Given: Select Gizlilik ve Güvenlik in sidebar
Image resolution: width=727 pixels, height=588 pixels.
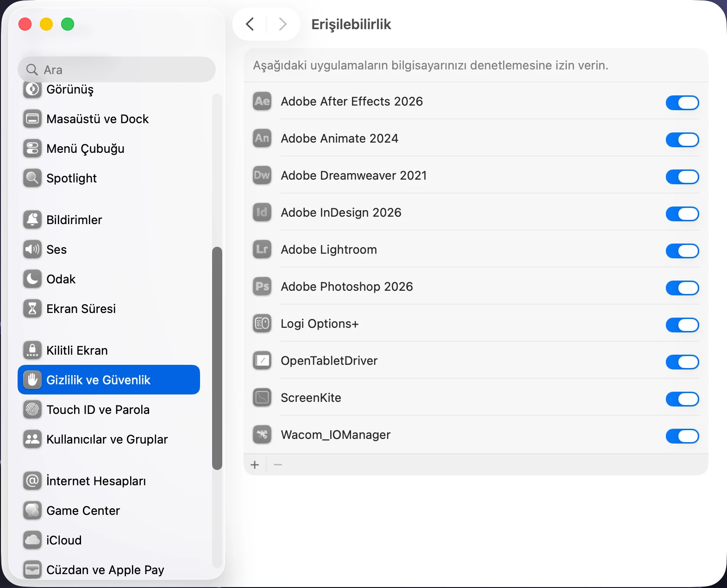Looking at the screenshot, I should tap(109, 380).
